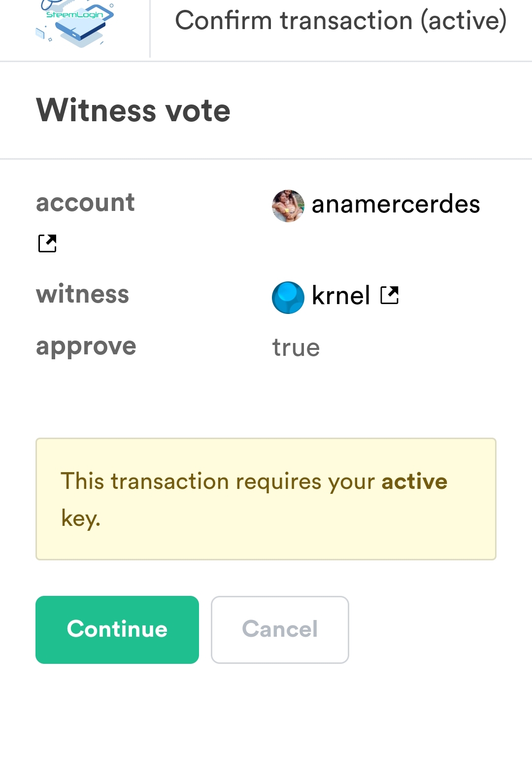
Task: Click the account field label
Action: click(85, 203)
